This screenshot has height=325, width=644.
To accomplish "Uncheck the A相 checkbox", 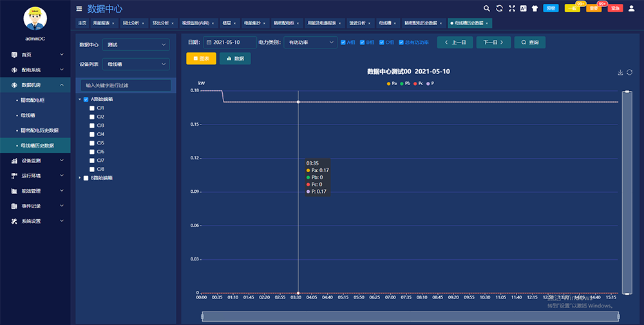I will click(x=343, y=43).
